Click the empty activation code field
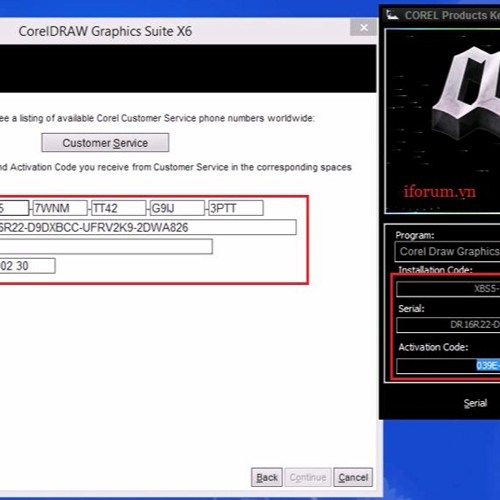Screen dimensions: 500x500 (106, 247)
